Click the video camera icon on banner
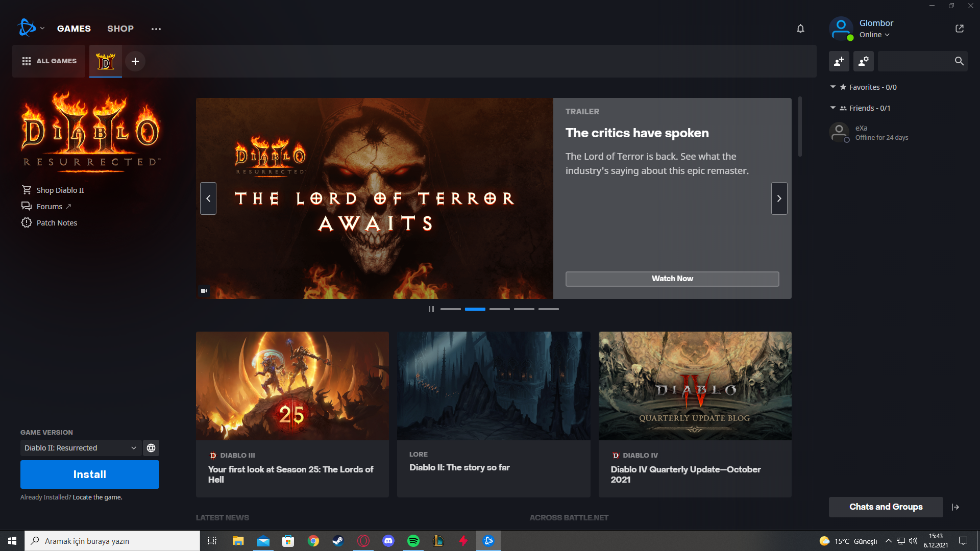 (204, 291)
